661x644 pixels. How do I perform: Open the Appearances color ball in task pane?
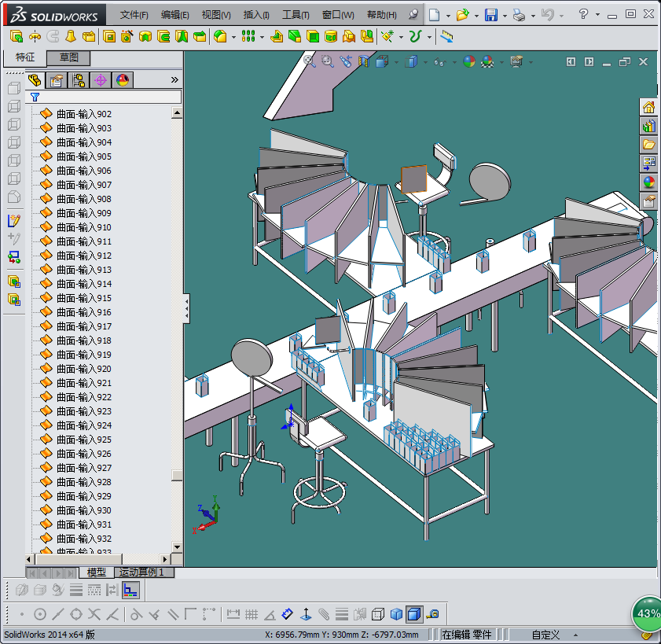click(648, 182)
